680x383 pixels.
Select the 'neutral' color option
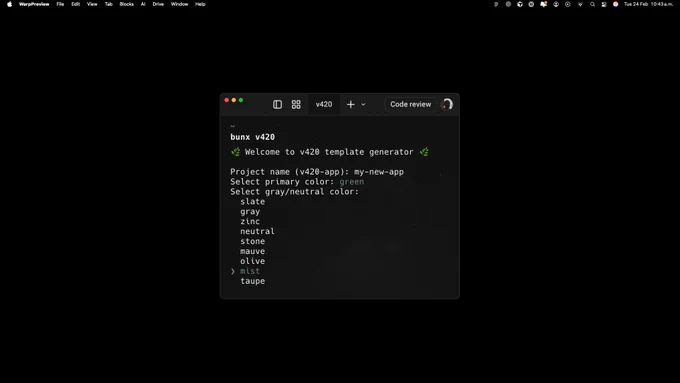257,232
